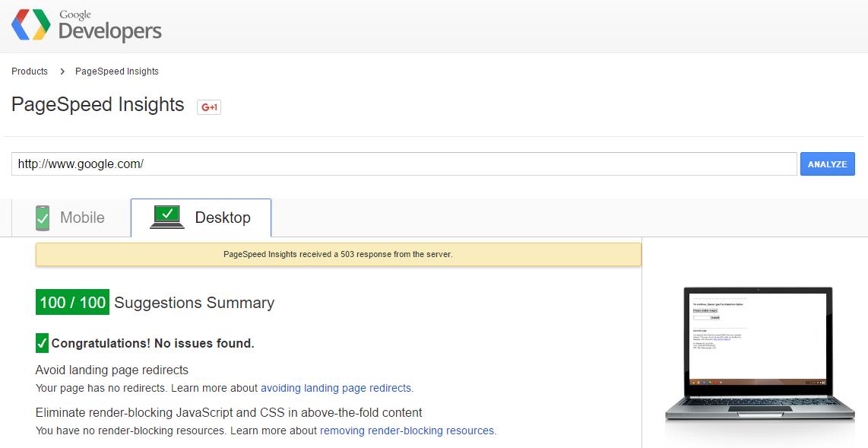Open the PageSpeed Insights breadcrumb link

(117, 71)
